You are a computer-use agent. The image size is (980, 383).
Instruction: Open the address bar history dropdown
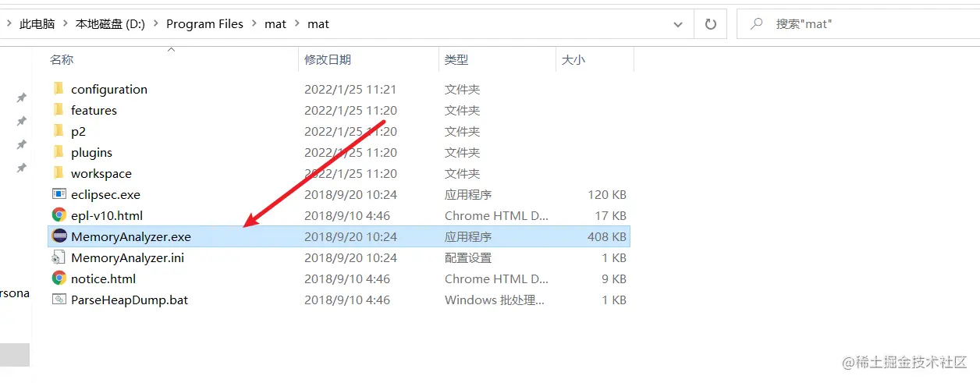coord(678,24)
